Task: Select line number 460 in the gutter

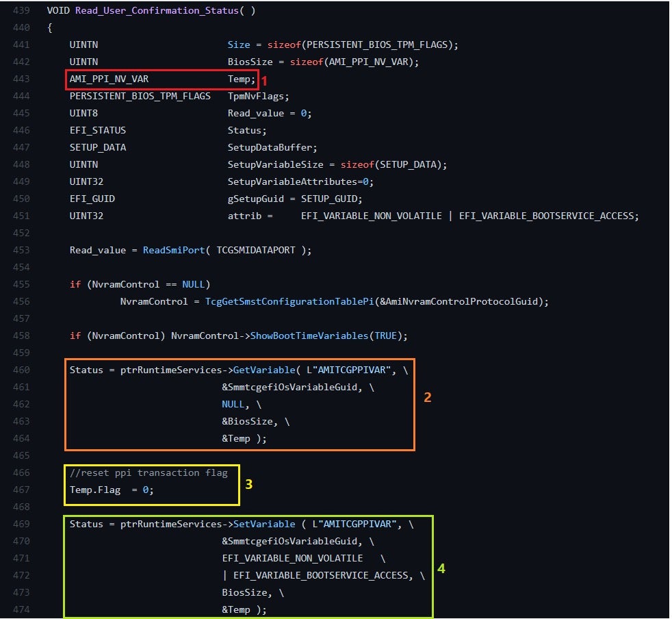Action: pyautogui.click(x=21, y=370)
